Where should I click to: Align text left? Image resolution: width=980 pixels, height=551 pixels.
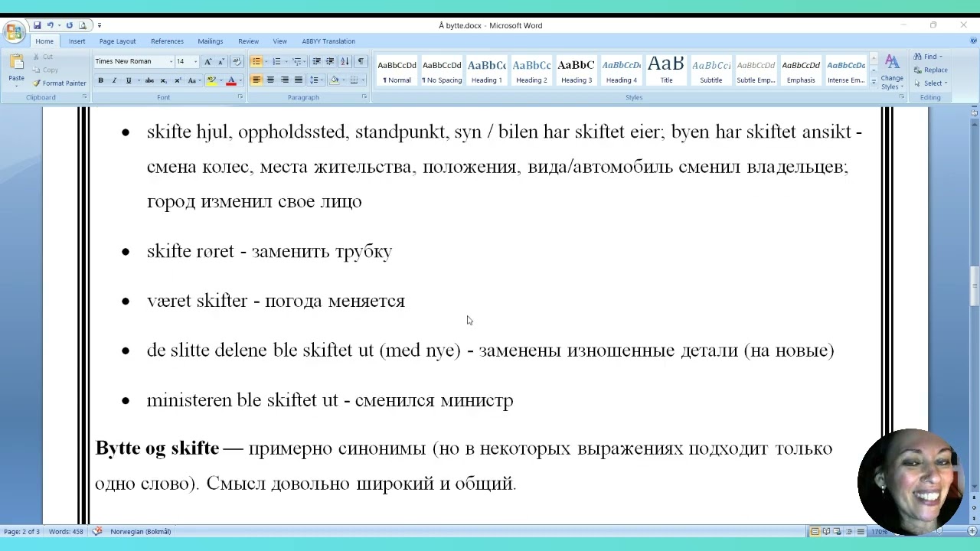[x=256, y=80]
